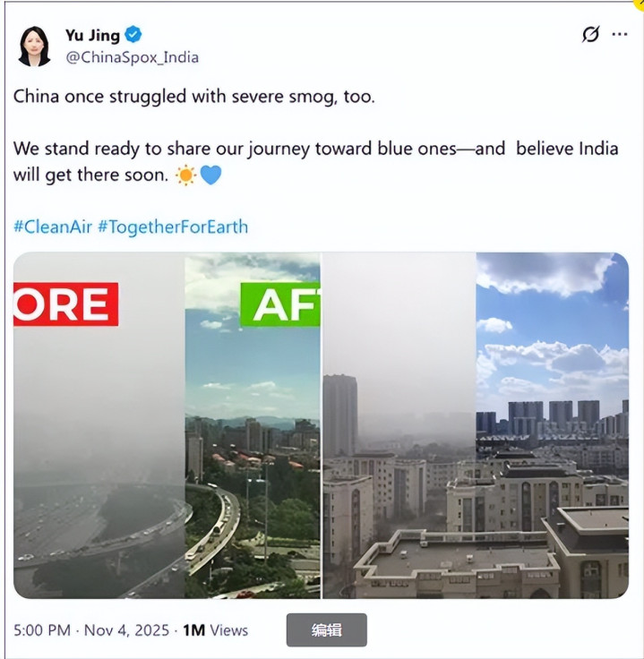Open Yu Jing's profile avatar

(x=34, y=46)
